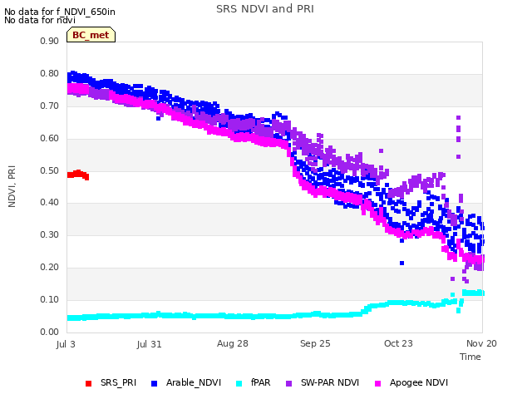The height and width of the screenshot is (399, 532).
Task: Click the 'No data for ndvi' message
Action: (40, 20)
